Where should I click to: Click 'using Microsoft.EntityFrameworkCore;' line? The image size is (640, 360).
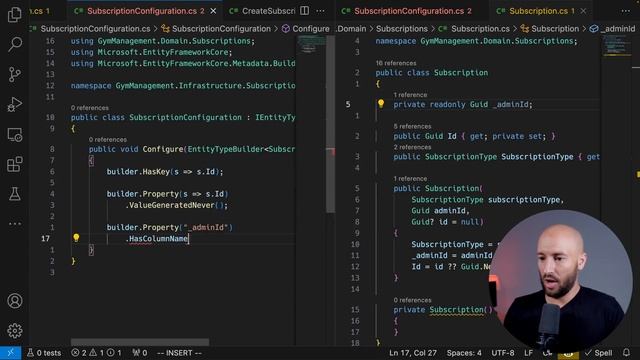point(151,52)
